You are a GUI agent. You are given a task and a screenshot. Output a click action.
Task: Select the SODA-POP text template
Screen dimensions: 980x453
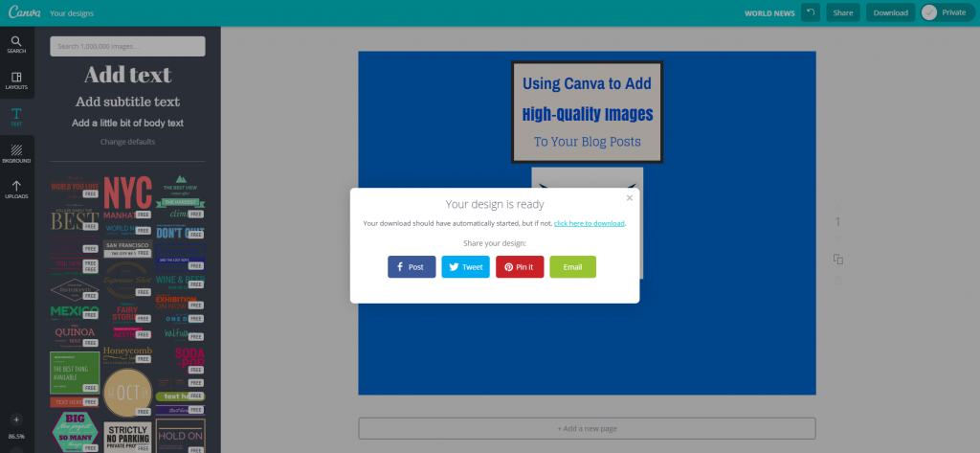pos(189,360)
